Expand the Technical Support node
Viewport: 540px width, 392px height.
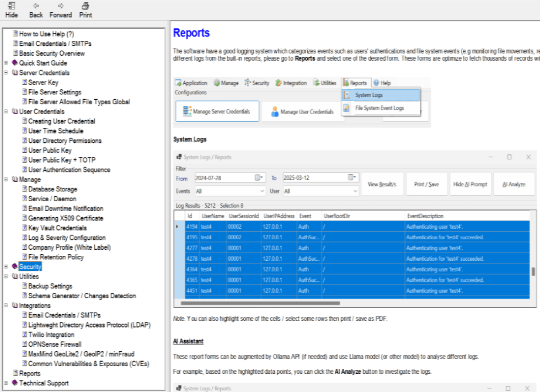[x=6, y=383]
